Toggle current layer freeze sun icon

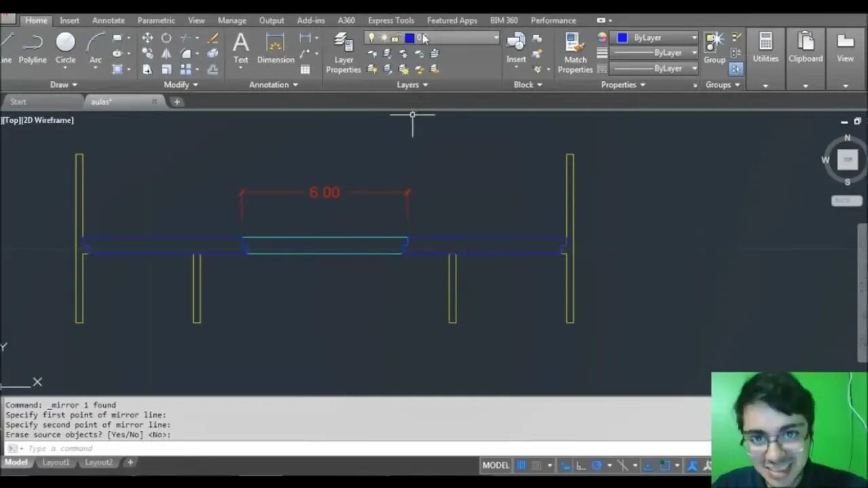click(x=384, y=38)
